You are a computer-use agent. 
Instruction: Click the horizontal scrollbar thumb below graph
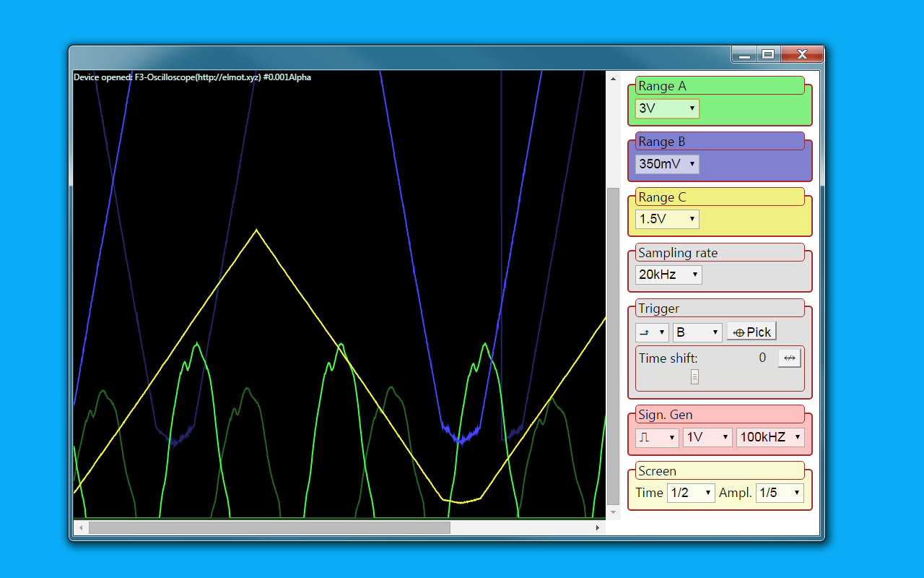(269, 528)
